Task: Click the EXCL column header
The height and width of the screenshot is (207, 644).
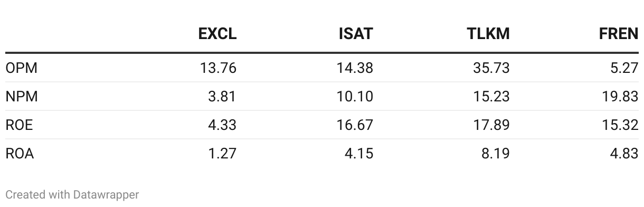Action: point(217,34)
